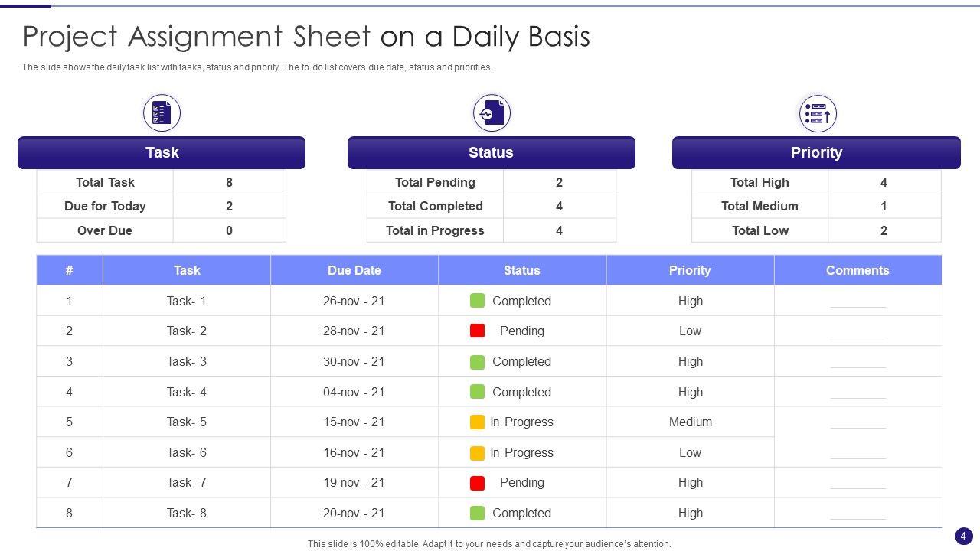This screenshot has width=980, height=551.
Task: Click the comment line for Task- 1
Action: click(857, 306)
